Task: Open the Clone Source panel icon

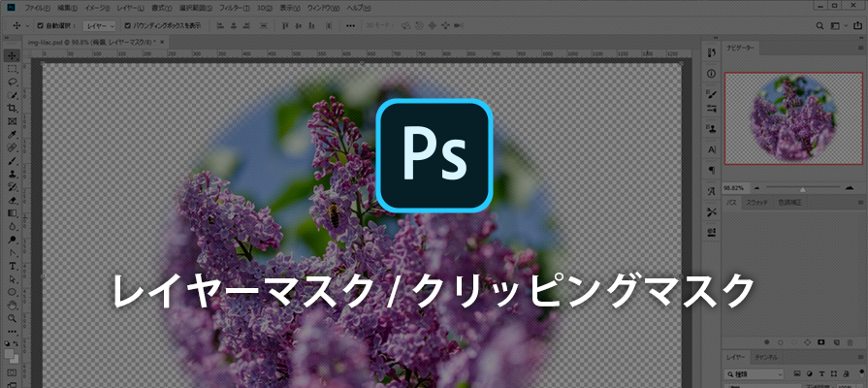Action: [712, 128]
